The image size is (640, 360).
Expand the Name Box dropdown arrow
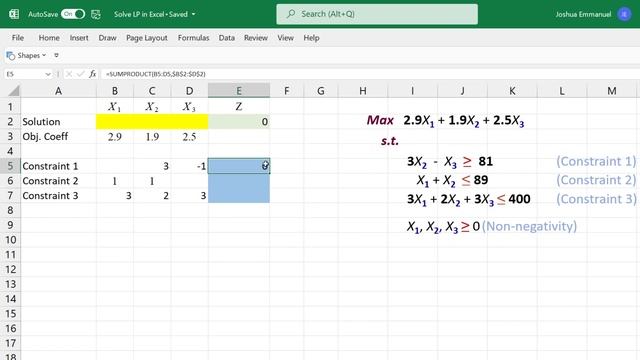(x=48, y=74)
